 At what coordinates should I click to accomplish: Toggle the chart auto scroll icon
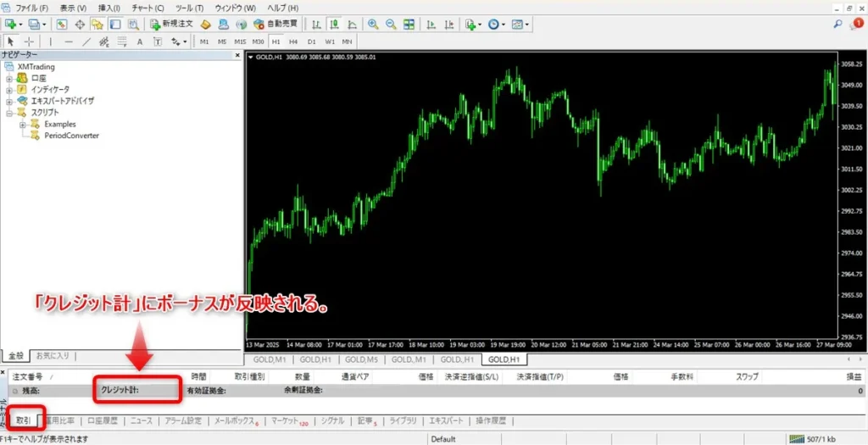(x=431, y=25)
